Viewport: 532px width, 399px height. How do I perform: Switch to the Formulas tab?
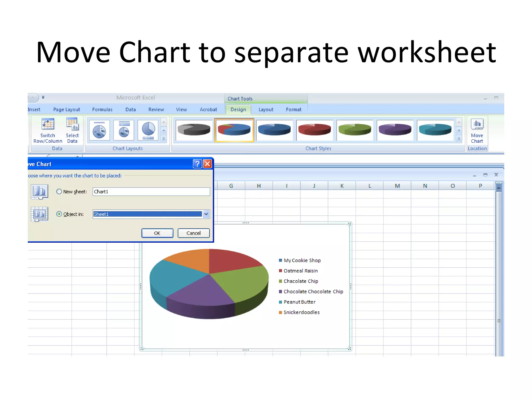(102, 110)
